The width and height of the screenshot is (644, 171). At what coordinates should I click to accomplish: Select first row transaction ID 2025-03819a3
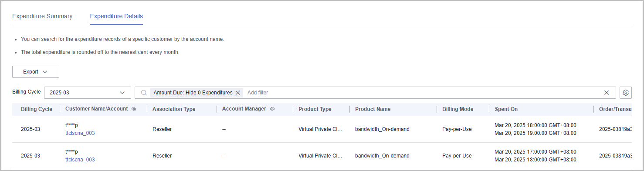tap(615, 129)
